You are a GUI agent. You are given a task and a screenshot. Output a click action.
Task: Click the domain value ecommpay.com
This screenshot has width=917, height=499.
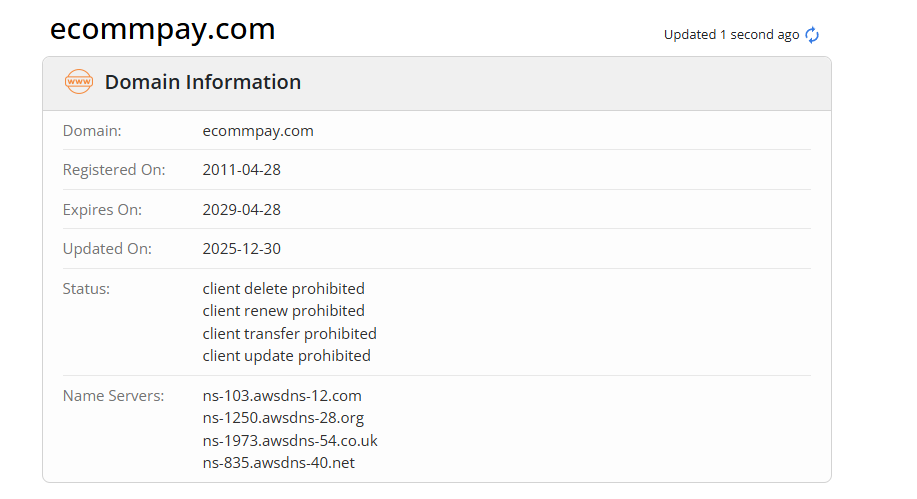pyautogui.click(x=258, y=131)
